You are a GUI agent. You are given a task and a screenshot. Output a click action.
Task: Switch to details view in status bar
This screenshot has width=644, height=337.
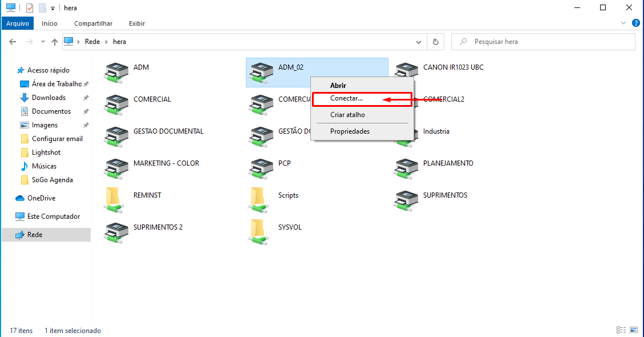click(x=622, y=330)
